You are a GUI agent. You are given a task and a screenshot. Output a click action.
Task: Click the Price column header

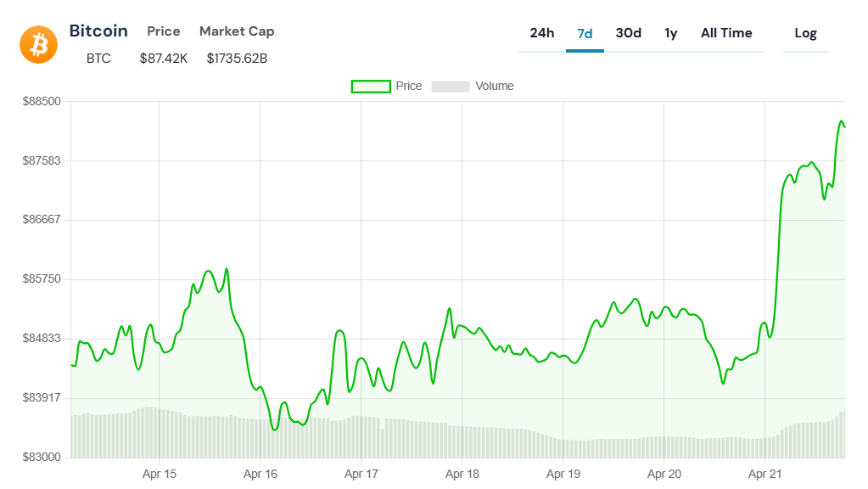pyautogui.click(x=163, y=31)
